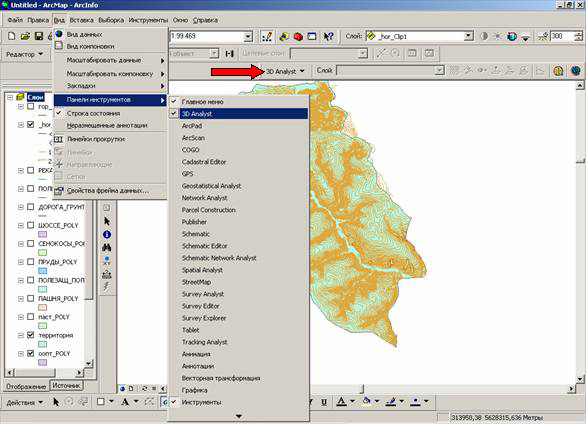
Task: Click the contrast adjustment half-circle icon
Action: pos(484,36)
